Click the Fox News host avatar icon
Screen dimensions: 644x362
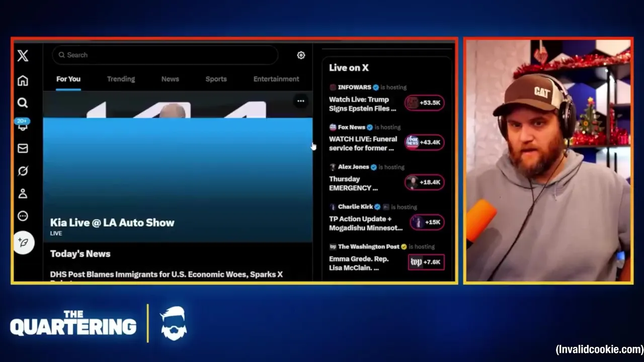[x=333, y=127]
